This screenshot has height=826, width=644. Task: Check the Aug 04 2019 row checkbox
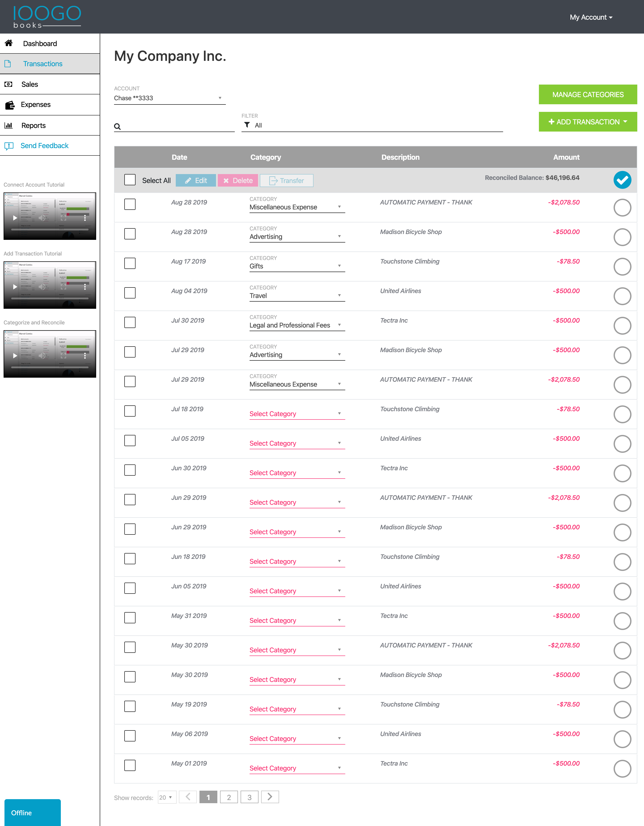[130, 293]
